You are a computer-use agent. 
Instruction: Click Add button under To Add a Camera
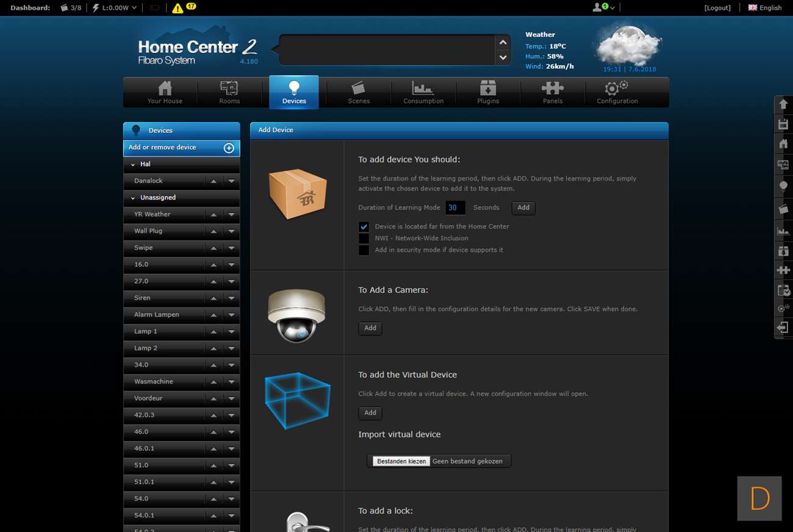click(370, 328)
